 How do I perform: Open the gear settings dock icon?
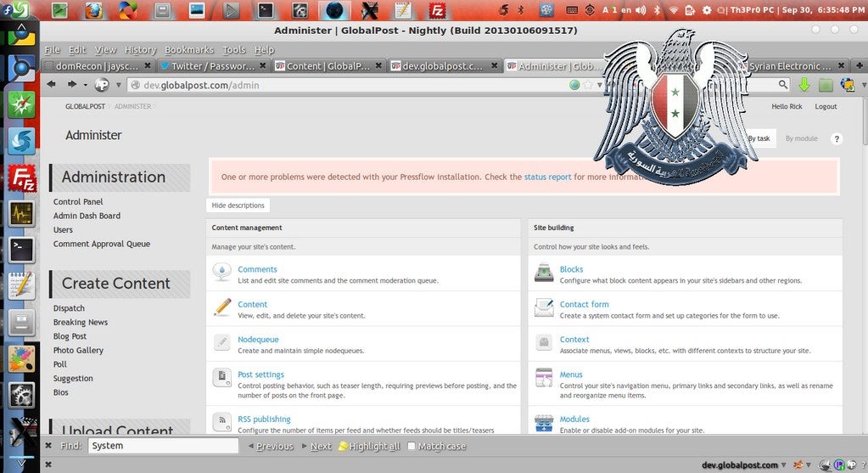[21, 395]
